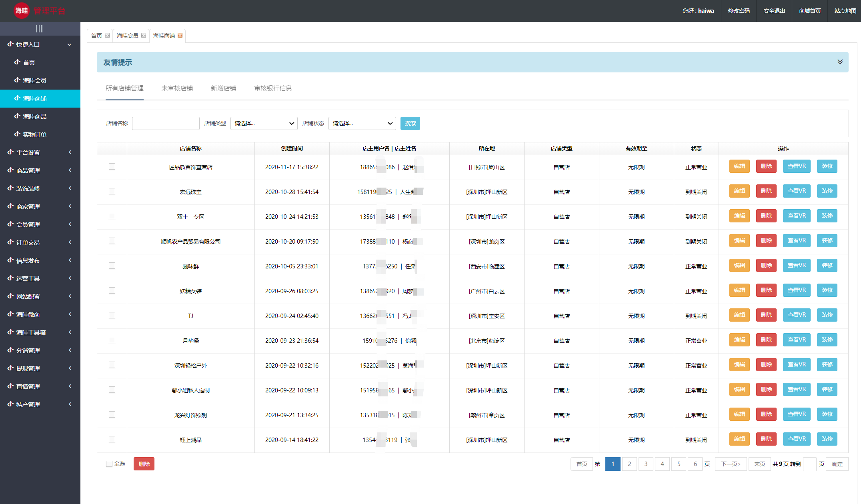
Task: Open the 装饰装修 section
Action: [x=28, y=188]
